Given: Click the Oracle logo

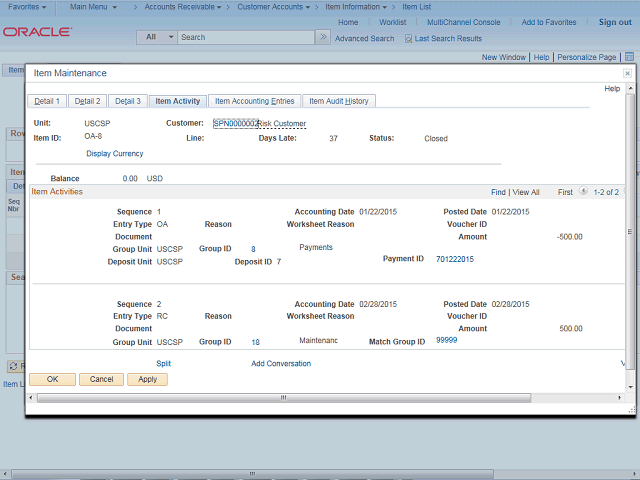Looking at the screenshot, I should click(36, 32).
